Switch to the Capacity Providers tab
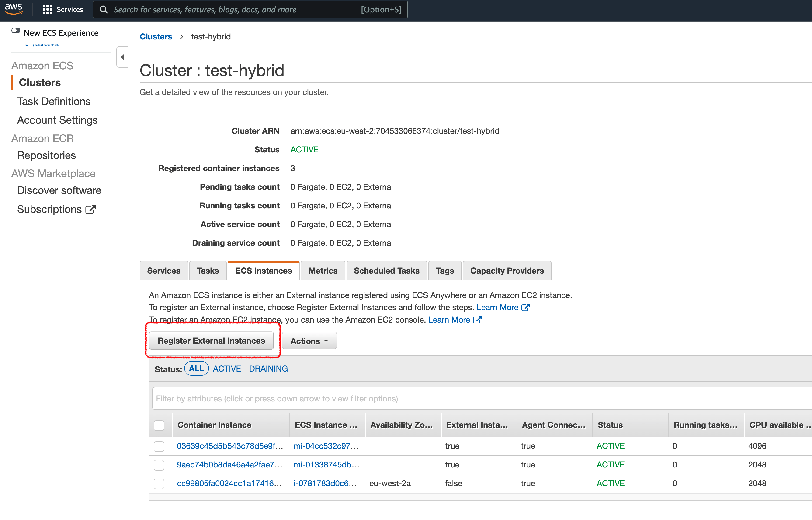The height and width of the screenshot is (520, 812). [507, 271]
